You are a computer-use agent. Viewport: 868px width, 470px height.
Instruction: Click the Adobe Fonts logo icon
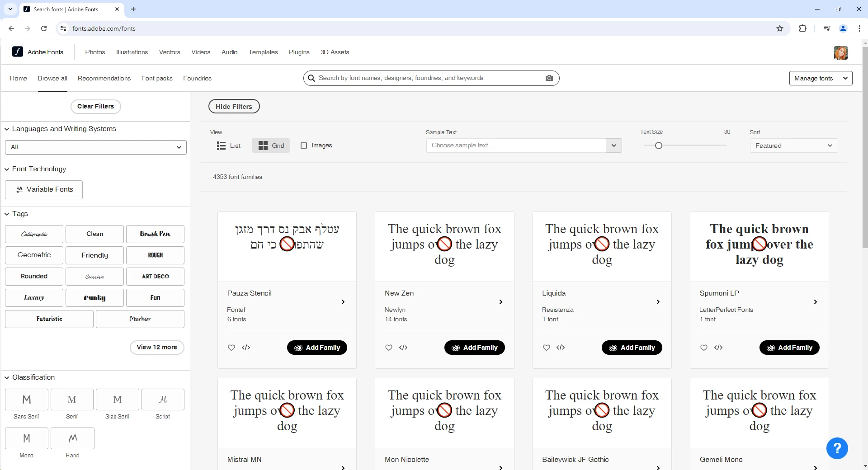click(18, 52)
